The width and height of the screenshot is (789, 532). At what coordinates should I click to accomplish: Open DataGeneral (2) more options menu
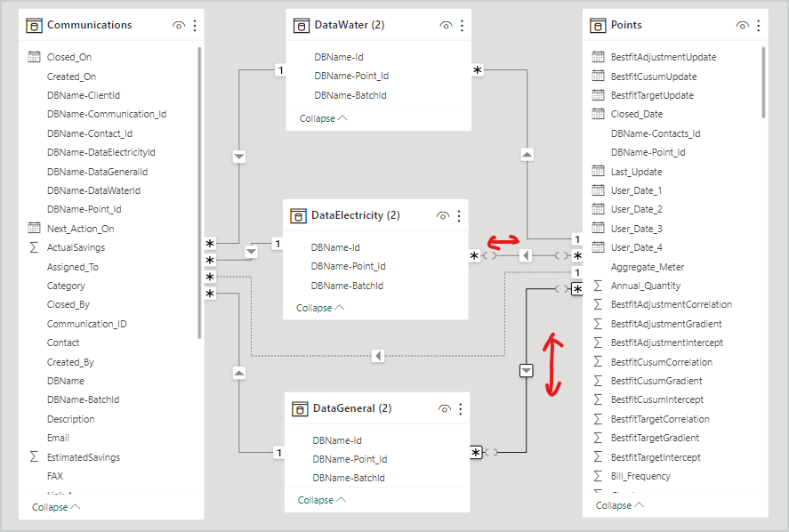tap(461, 408)
